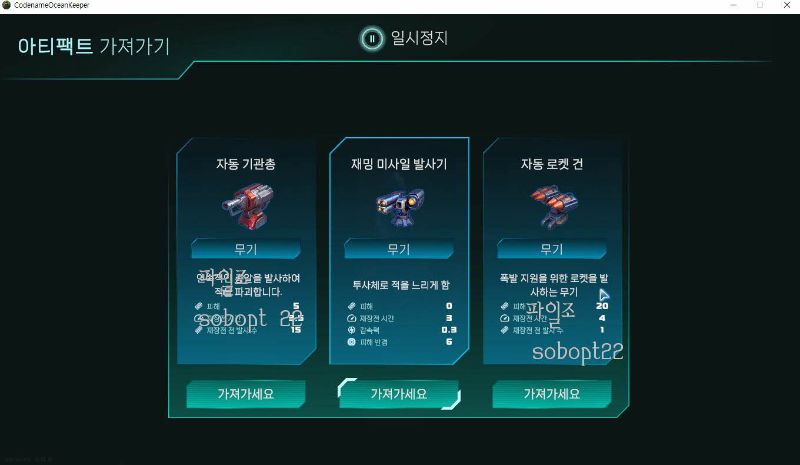Image resolution: width=800 pixels, height=465 pixels.
Task: Take the 자동 로켓 건 with 가져가세요
Action: (552, 394)
